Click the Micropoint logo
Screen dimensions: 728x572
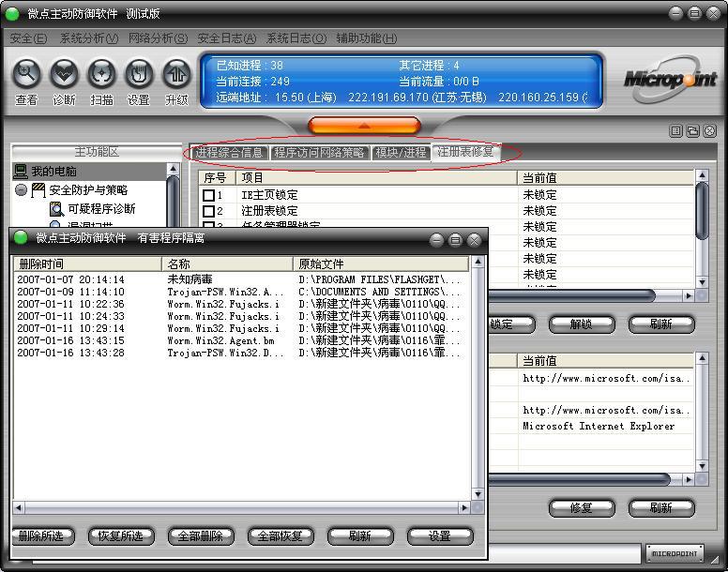coord(671,80)
